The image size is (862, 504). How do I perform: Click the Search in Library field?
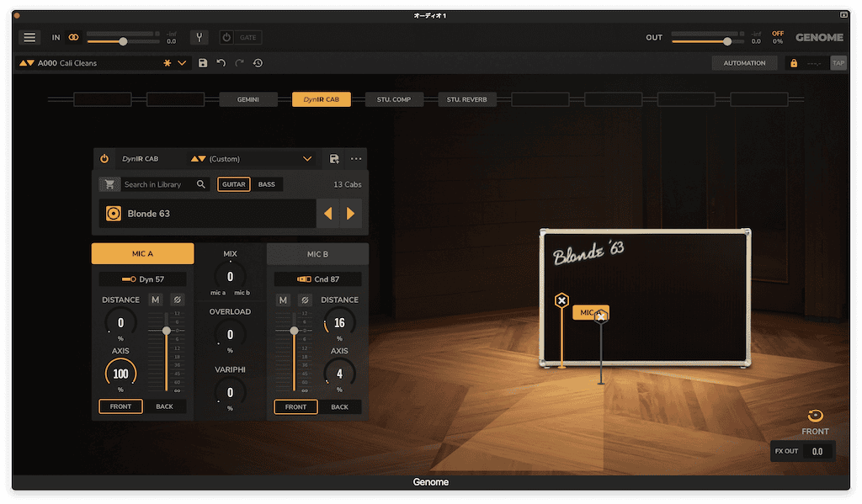click(157, 184)
